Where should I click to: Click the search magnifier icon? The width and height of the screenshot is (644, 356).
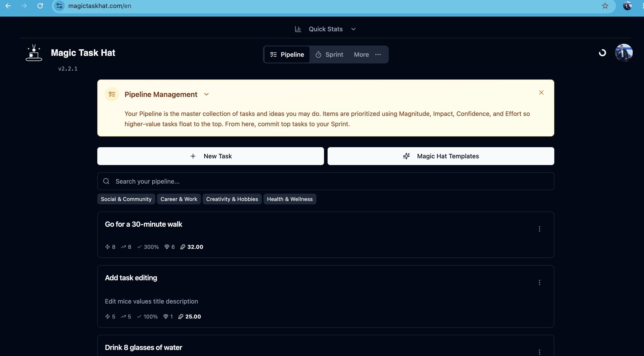tap(106, 181)
